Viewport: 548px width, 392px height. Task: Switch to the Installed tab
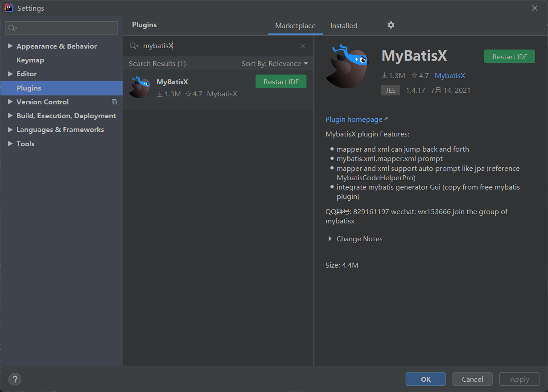344,26
